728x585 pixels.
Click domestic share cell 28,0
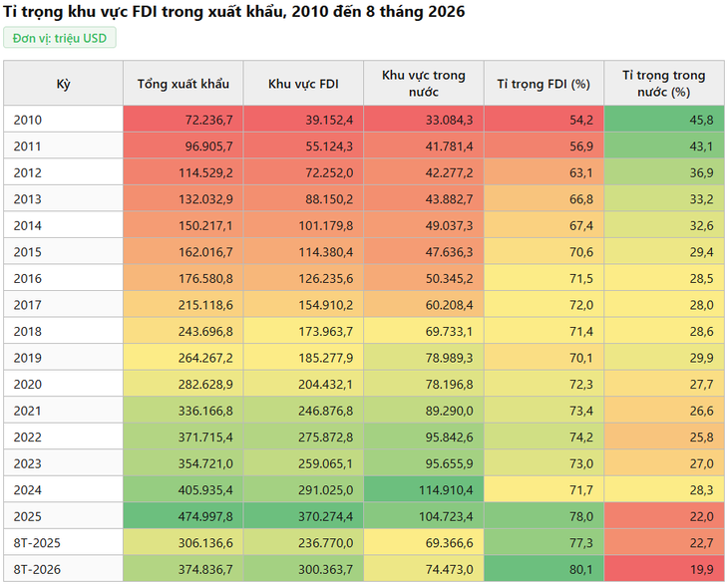[664, 305]
